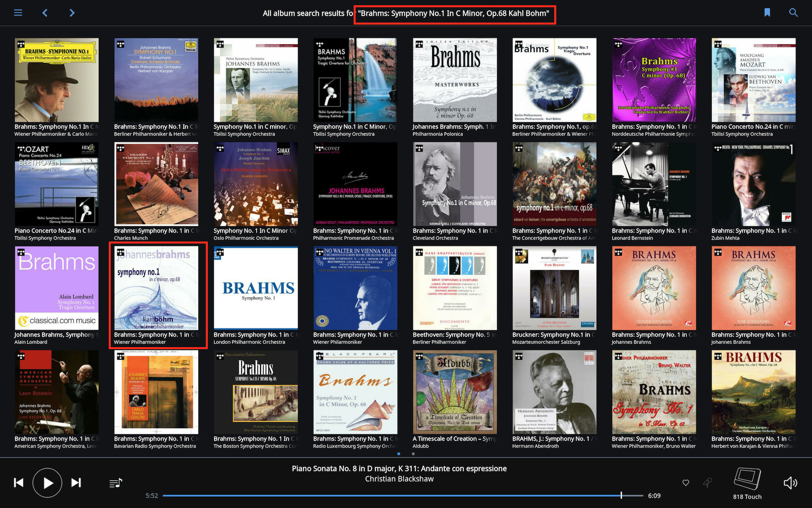Click the total time 6:09
This screenshot has width=812, height=508.
(x=654, y=496)
